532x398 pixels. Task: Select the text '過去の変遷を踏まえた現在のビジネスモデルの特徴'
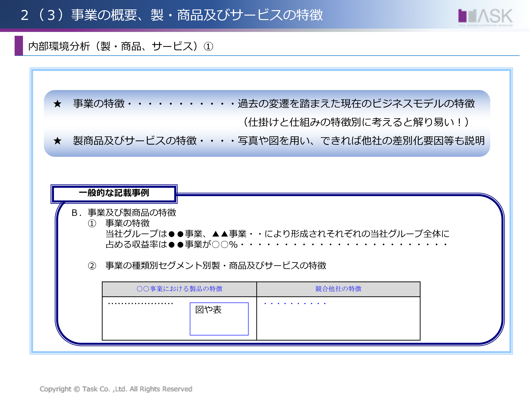356,104
